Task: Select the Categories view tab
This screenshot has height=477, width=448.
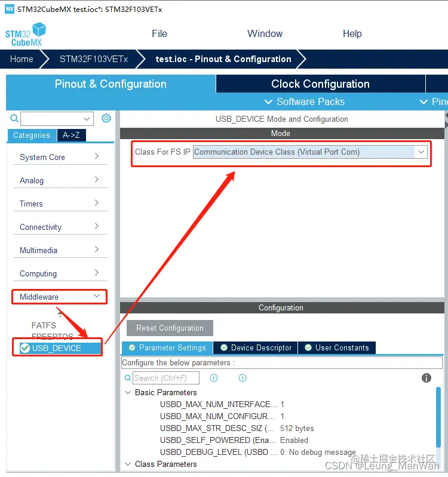Action: point(32,135)
